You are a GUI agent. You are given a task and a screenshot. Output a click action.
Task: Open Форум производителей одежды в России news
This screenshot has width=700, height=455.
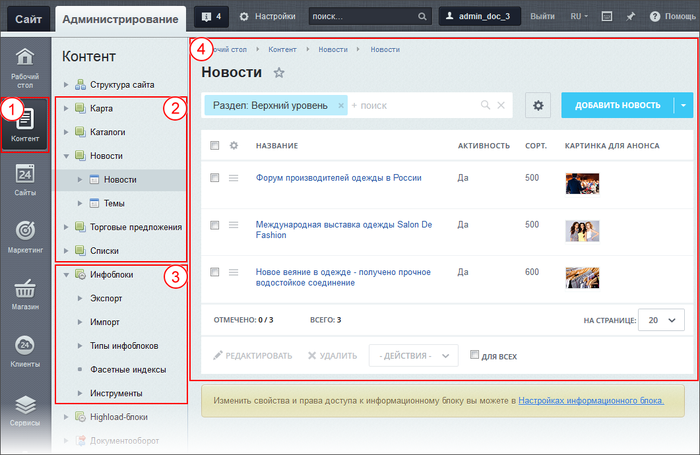coord(338,178)
